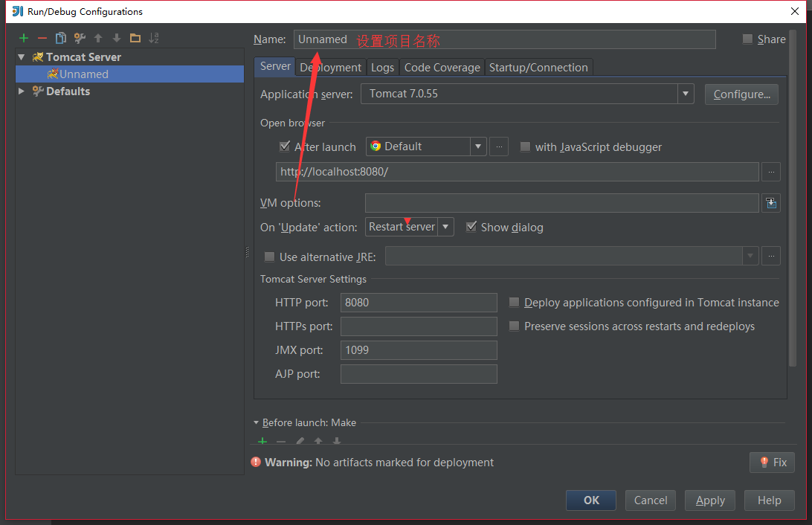Expand the VM options field editor

pyautogui.click(x=771, y=203)
